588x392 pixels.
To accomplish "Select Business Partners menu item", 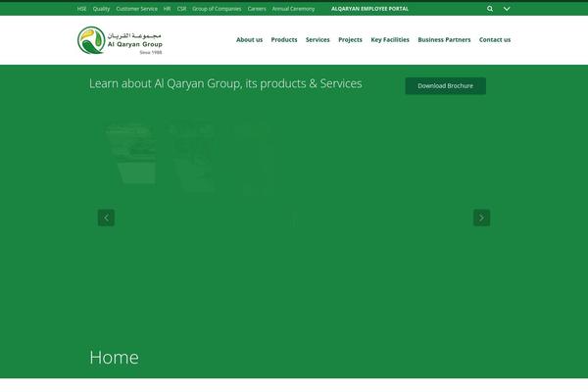I will click(444, 40).
